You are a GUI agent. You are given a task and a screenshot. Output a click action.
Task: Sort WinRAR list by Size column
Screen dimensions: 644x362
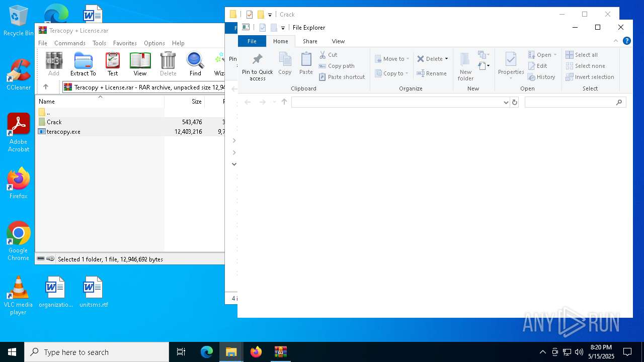click(x=185, y=101)
